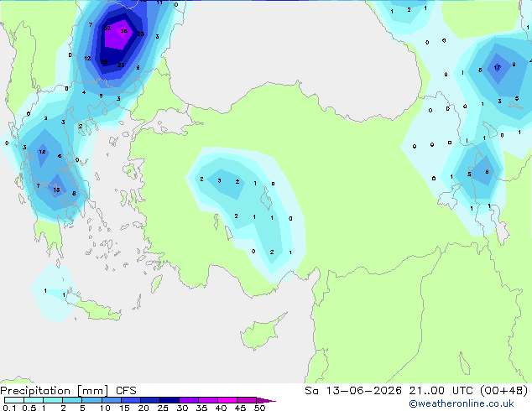Click the 2–5 mm legend color swatch
Screen dimensions: 532x411
(72, 400)
